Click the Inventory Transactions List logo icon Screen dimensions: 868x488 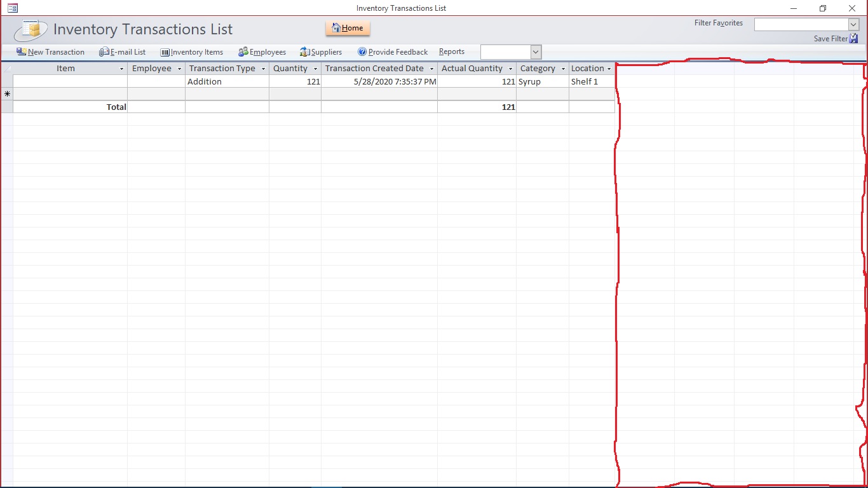pos(31,30)
